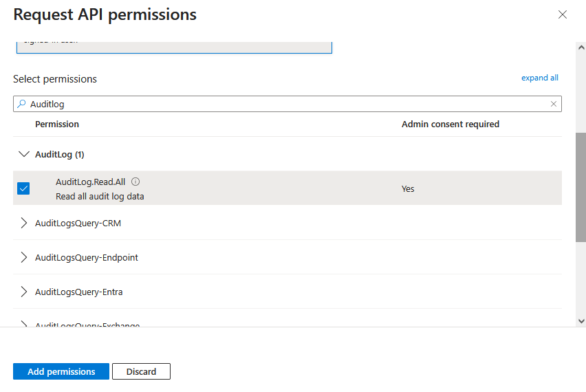The image size is (586, 392).
Task: Collapse the AuditLog permission group
Action: 24,154
